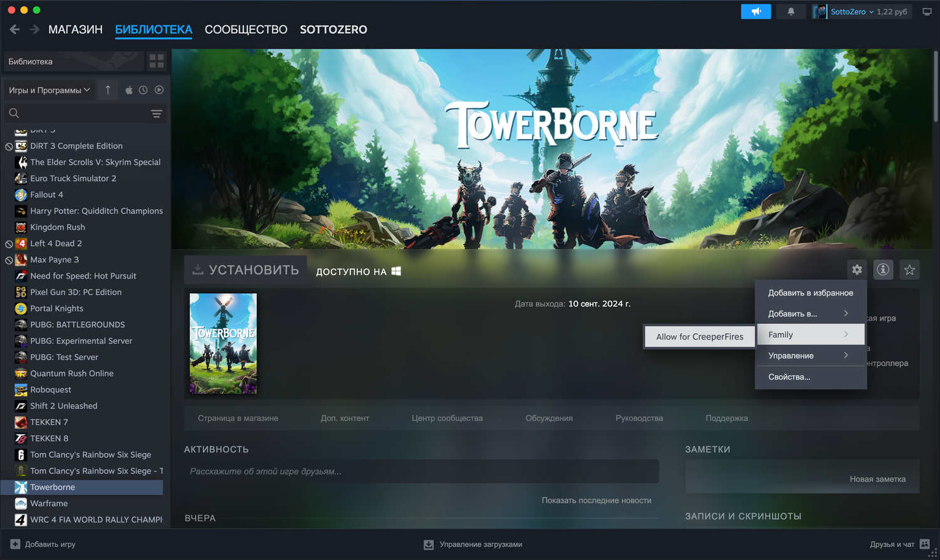The image size is (940, 560).
Task: Toggle the ready-to-play filter icon
Action: coord(159,90)
